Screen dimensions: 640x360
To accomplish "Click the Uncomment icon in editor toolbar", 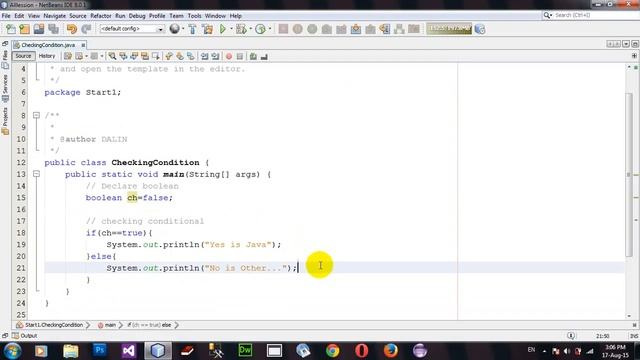I will [x=264, y=56].
